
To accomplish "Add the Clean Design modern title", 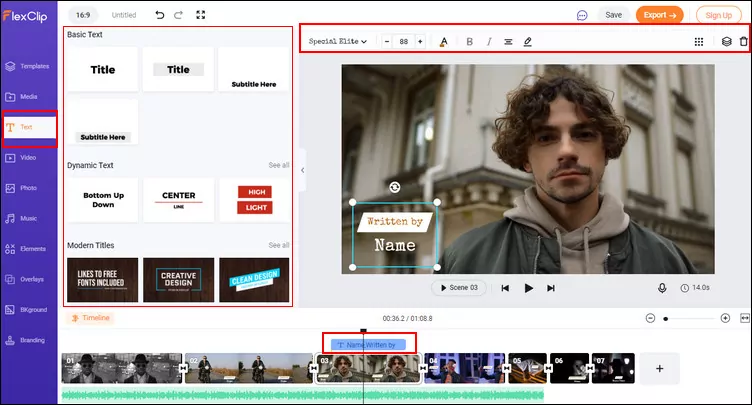I will point(254,280).
